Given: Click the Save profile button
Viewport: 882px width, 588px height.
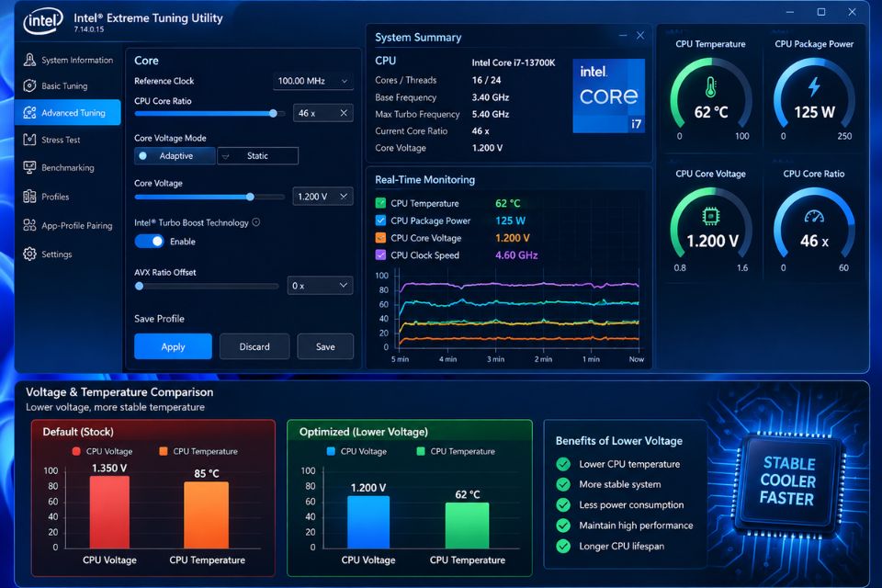Looking at the screenshot, I should [325, 346].
